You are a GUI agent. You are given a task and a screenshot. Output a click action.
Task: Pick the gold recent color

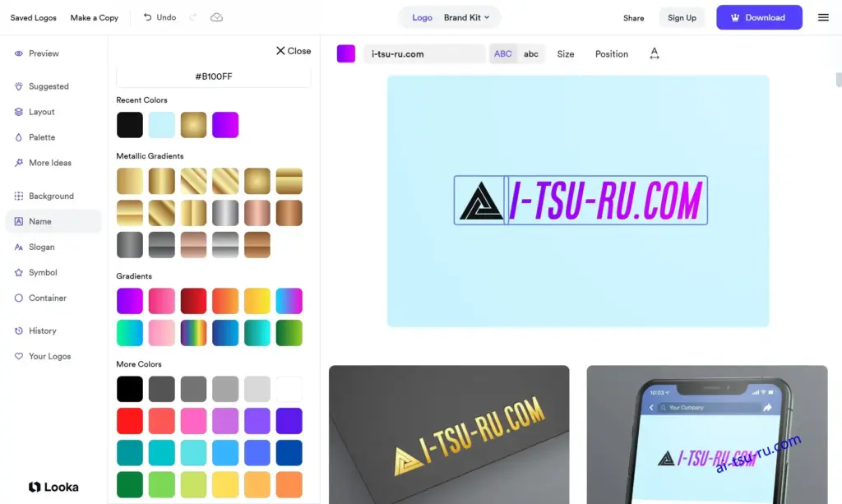click(193, 125)
